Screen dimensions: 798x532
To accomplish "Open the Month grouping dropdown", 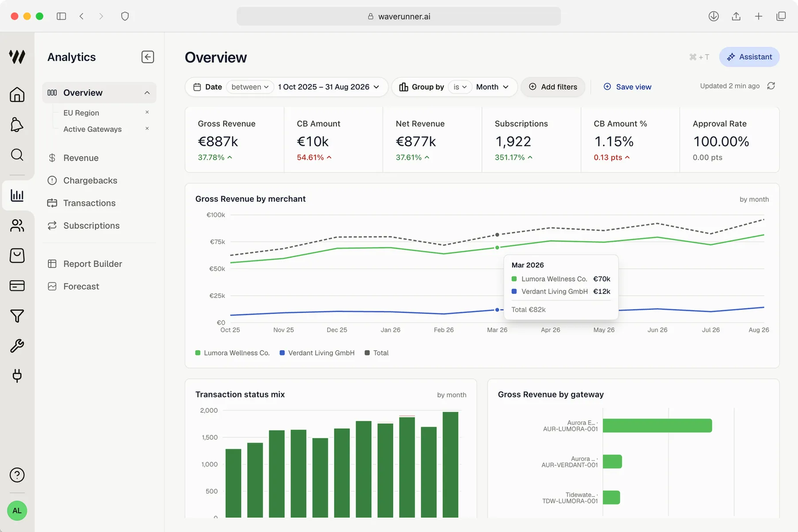I will click(x=492, y=87).
